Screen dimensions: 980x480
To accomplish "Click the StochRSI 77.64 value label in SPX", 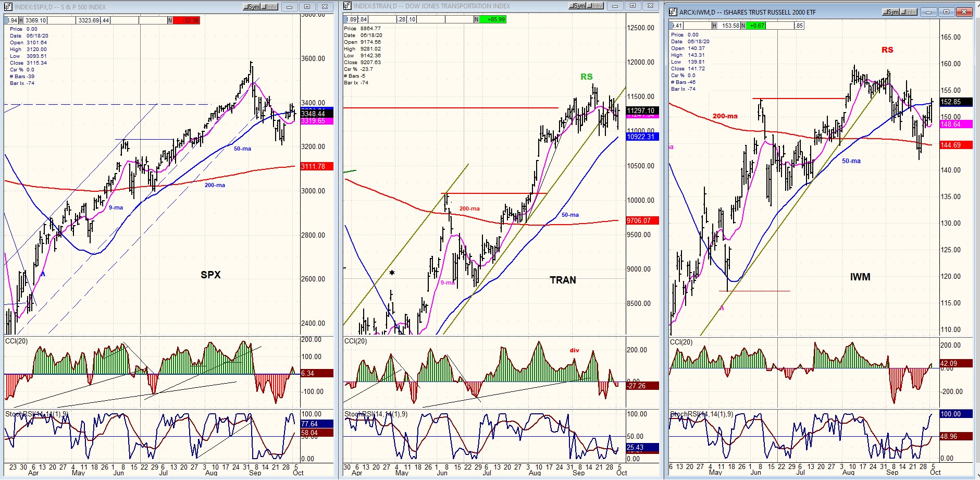I will pyautogui.click(x=317, y=424).
